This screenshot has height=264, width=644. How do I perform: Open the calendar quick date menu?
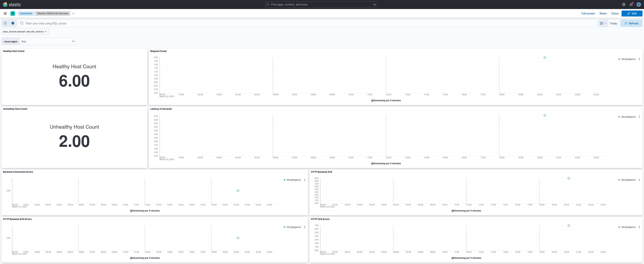pos(603,23)
